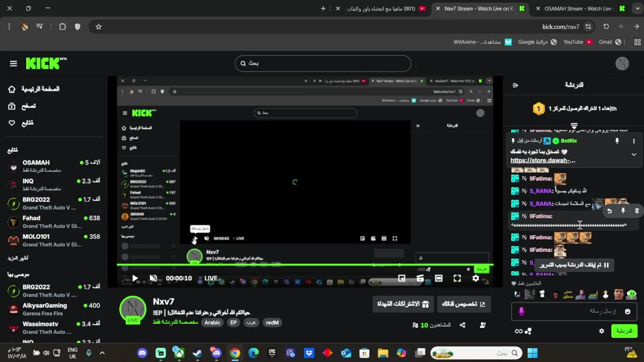Open pinned message three-dot options
This screenshot has width=644, height=362.
pos(633,141)
